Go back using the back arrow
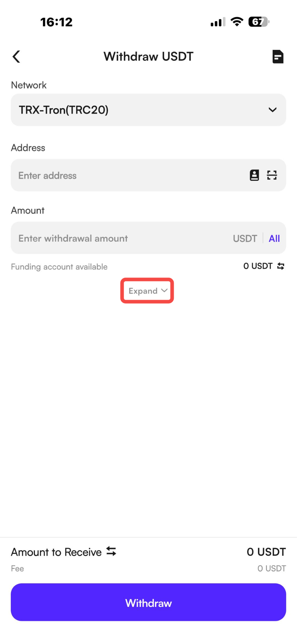Image resolution: width=297 pixels, height=644 pixels. [16, 57]
